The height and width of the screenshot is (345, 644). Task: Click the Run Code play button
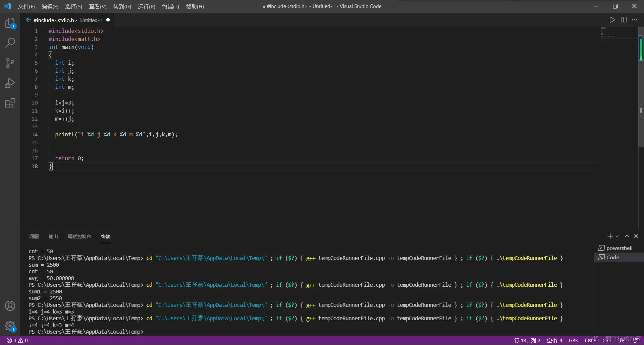pos(612,20)
